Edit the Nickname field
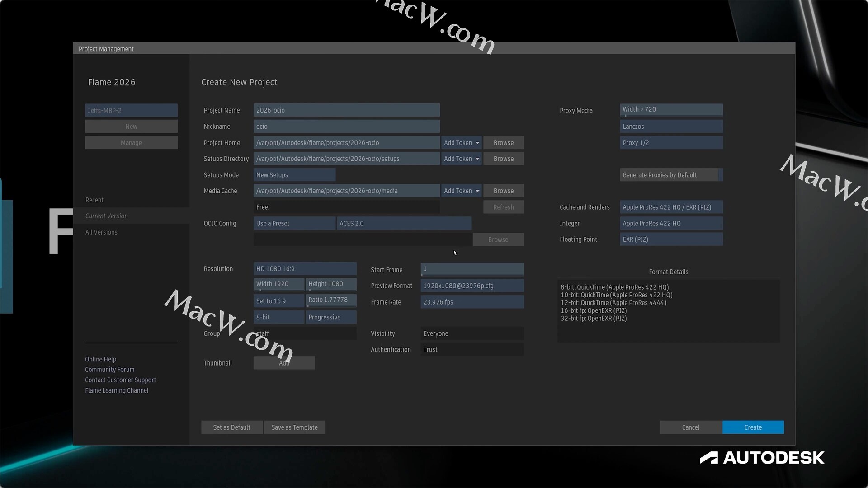868x488 pixels. (x=346, y=127)
